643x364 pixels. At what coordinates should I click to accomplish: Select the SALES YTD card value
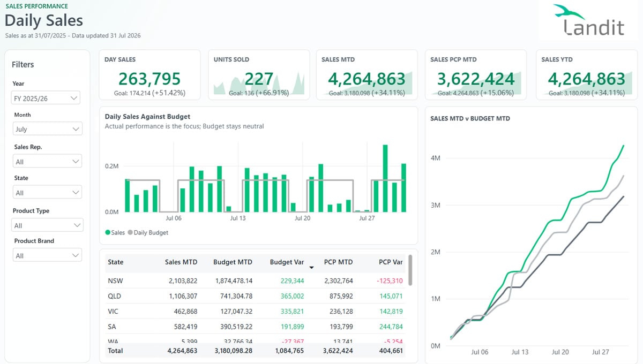[x=586, y=79]
